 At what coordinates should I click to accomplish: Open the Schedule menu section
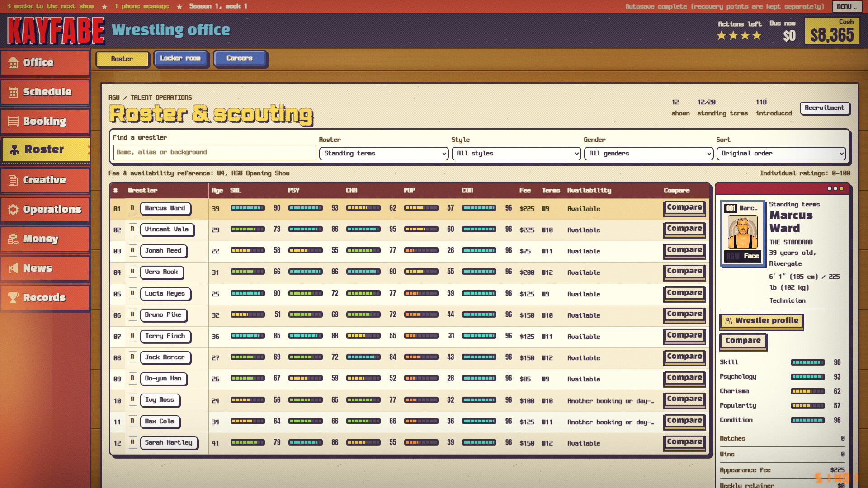tap(45, 92)
